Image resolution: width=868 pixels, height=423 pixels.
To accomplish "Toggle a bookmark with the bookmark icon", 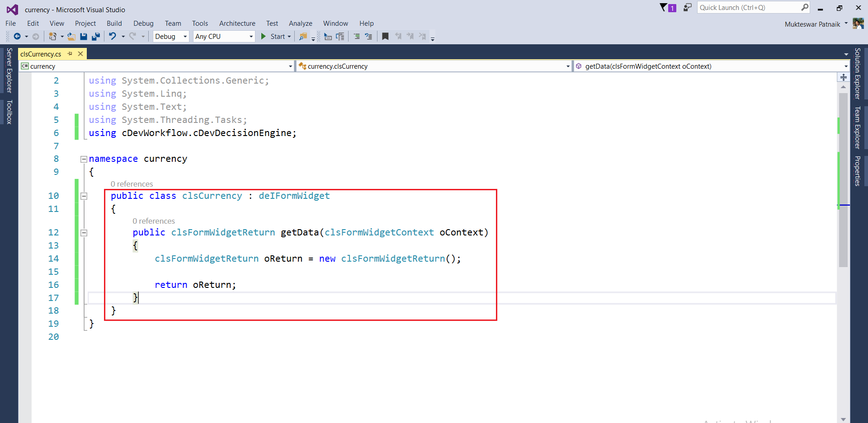I will pyautogui.click(x=385, y=37).
